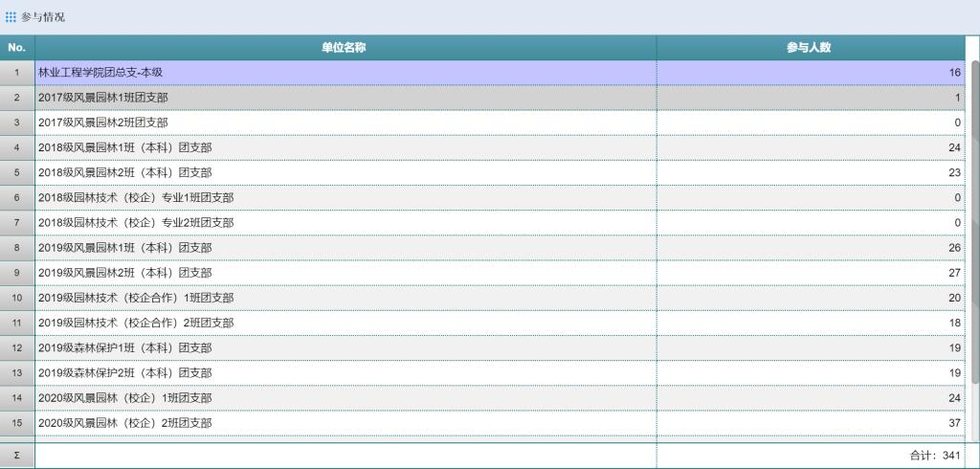This screenshot has width=980, height=469.
Task: Select the 2017级风景园林1班团支部 name cell
Action: coord(102,98)
